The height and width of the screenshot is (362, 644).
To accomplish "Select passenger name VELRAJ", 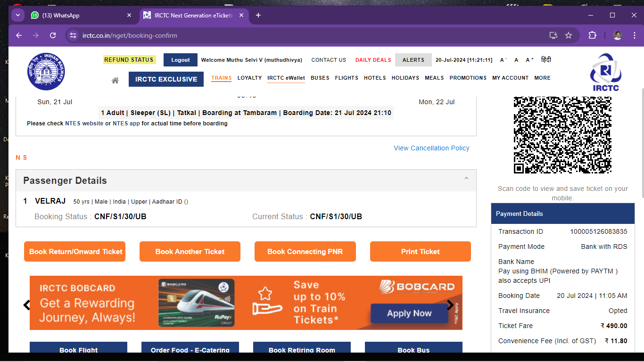I will coord(50,201).
